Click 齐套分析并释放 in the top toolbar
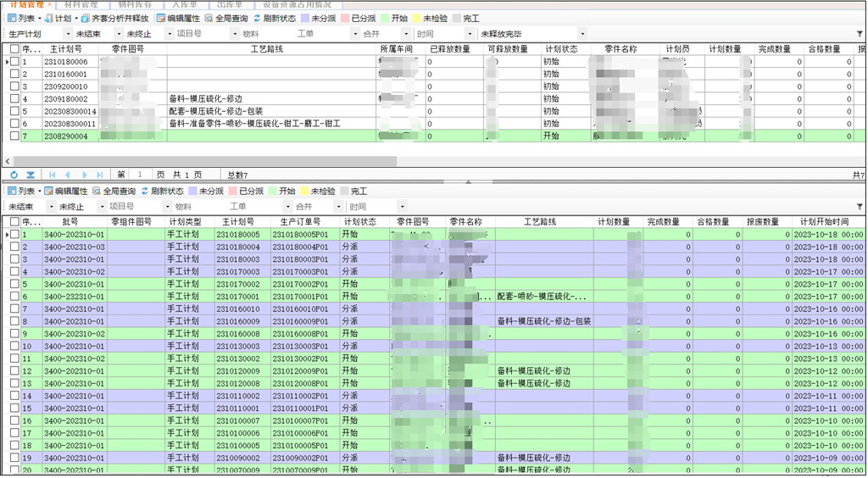 pyautogui.click(x=114, y=18)
